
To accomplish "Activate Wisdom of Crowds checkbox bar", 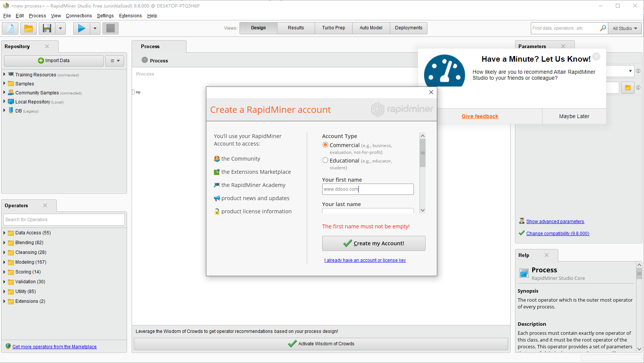I will 321,343.
